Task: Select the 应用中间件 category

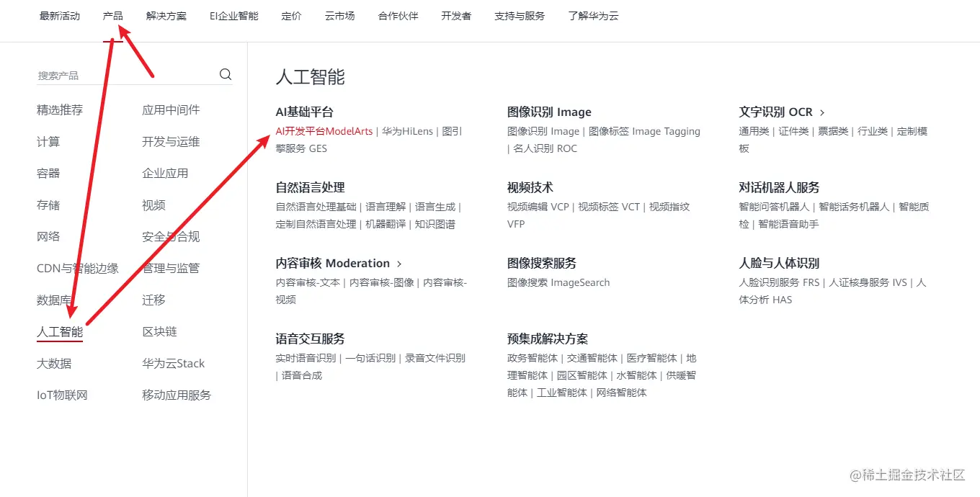Action: [x=171, y=110]
